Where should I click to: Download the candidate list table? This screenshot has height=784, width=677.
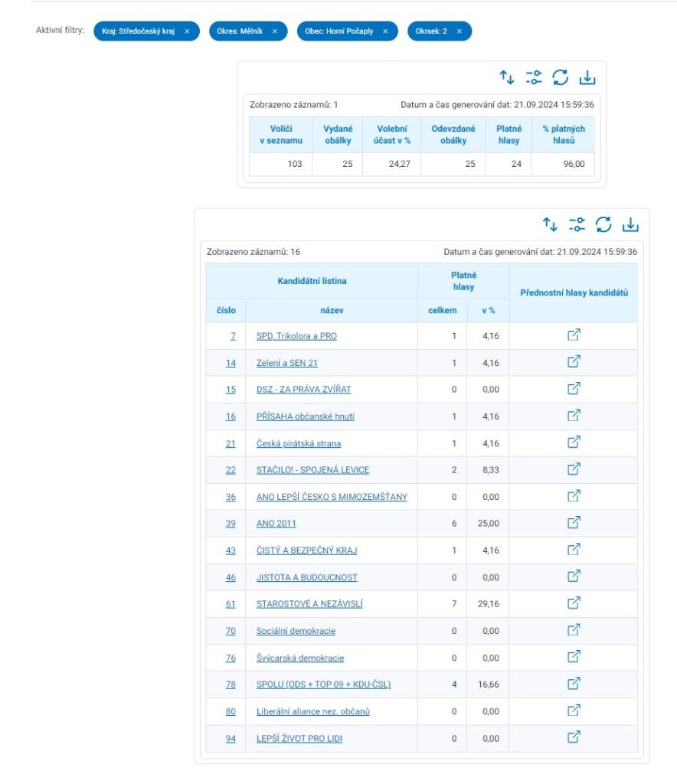pos(630,224)
